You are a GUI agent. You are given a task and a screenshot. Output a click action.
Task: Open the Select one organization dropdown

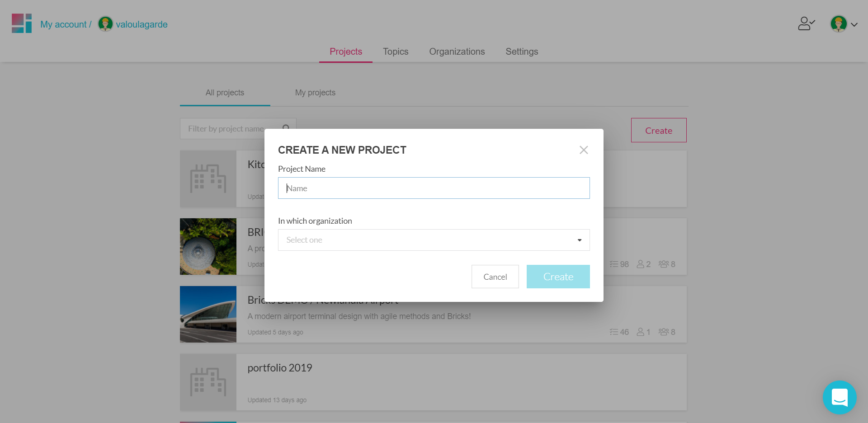click(x=434, y=240)
